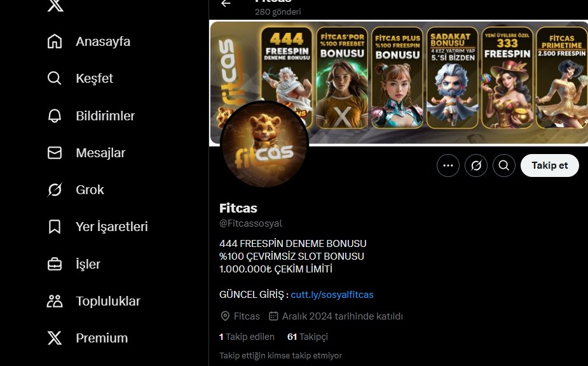Open the Topluluklar communities icon

coord(55,301)
